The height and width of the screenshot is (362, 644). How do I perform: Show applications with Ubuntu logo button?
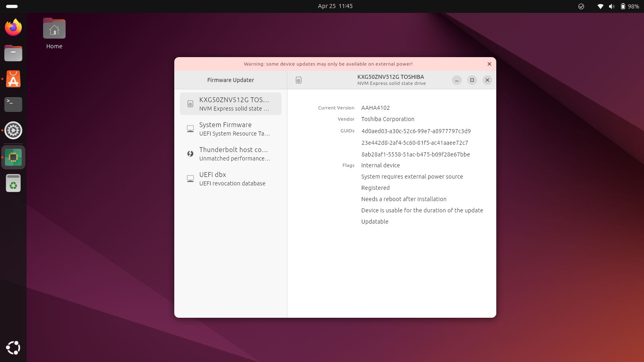[x=13, y=348]
